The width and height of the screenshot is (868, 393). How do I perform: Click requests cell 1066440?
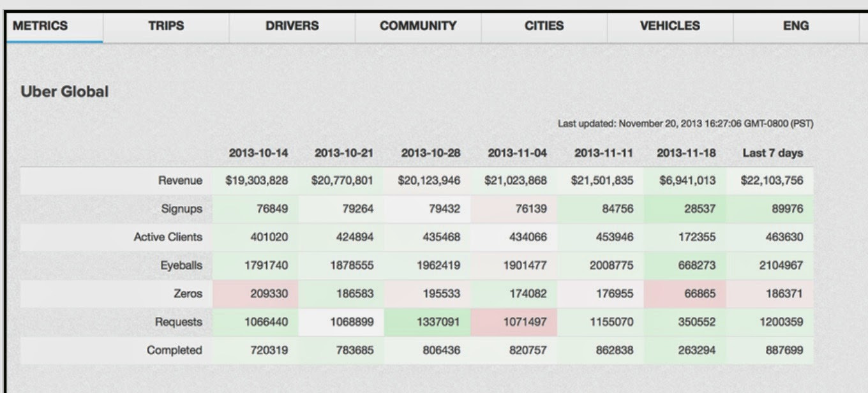[255, 322]
